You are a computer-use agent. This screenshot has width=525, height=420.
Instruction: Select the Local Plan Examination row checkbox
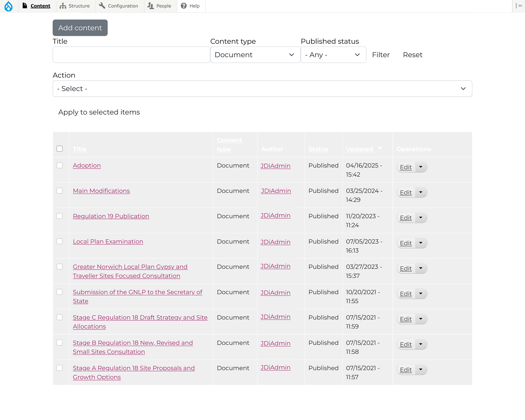[x=59, y=241]
